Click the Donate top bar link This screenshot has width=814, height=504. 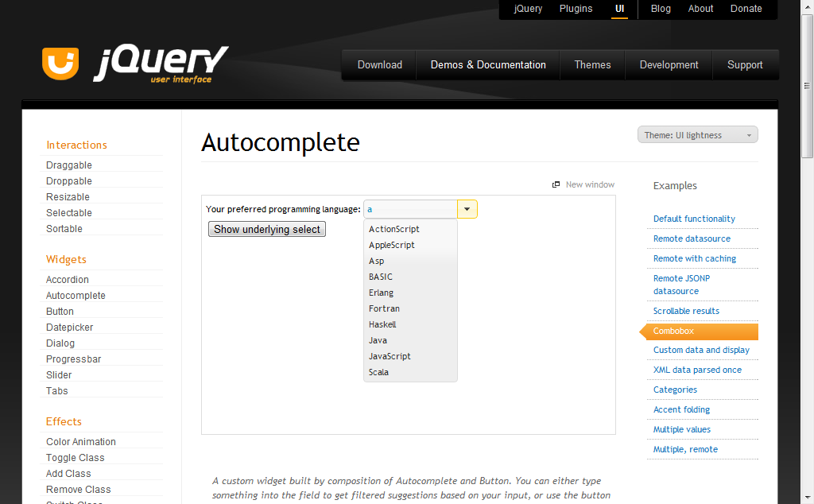point(746,9)
